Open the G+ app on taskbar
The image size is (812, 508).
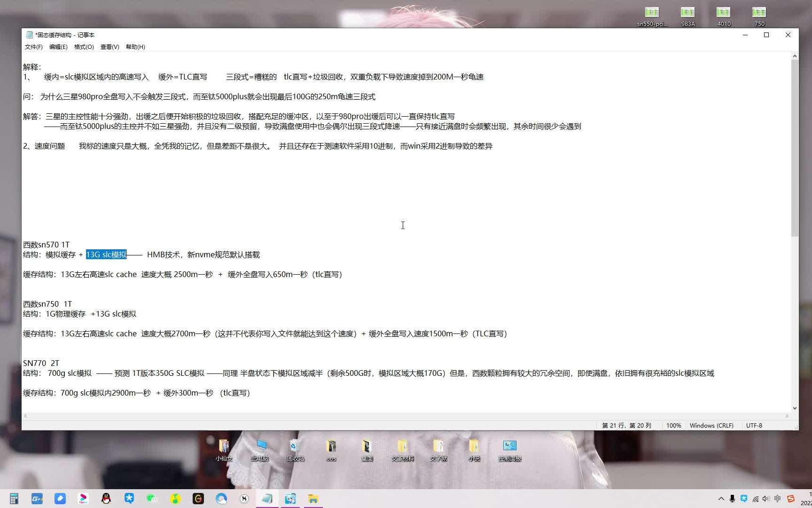[x=37, y=499]
